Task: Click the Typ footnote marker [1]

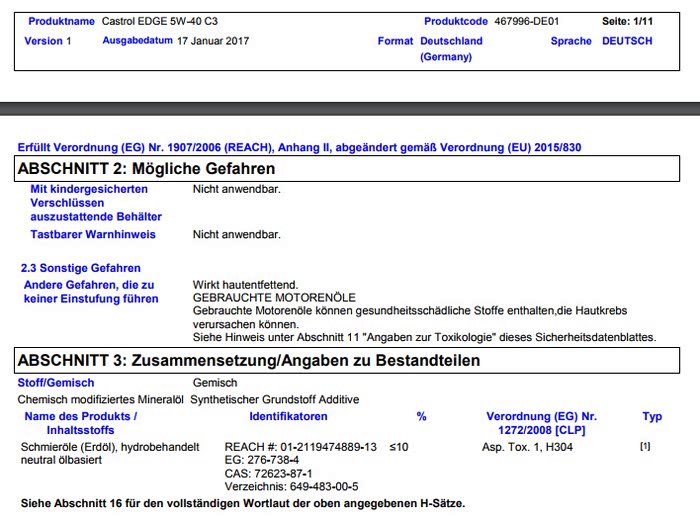Action: [645, 447]
